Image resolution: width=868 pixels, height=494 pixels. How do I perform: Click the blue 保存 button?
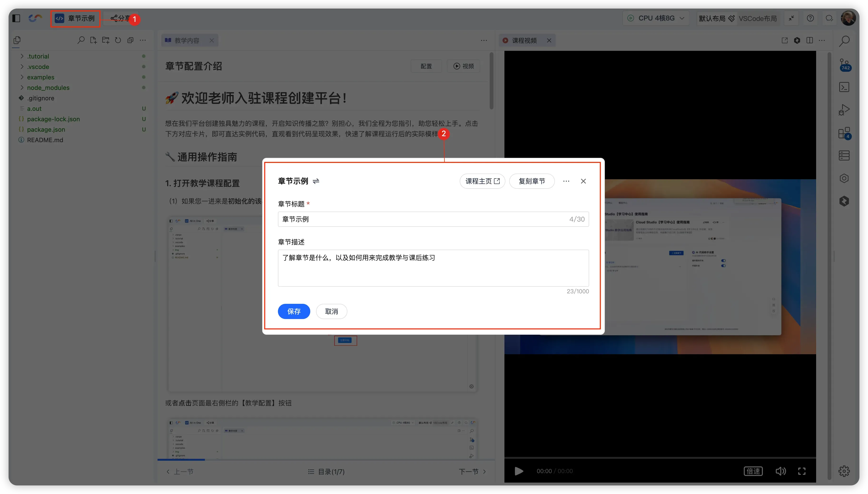click(294, 311)
